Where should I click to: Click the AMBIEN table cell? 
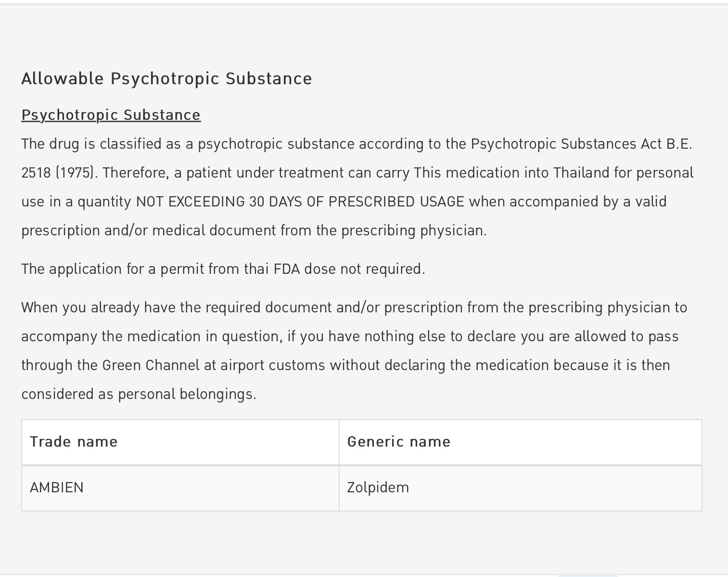(x=180, y=487)
